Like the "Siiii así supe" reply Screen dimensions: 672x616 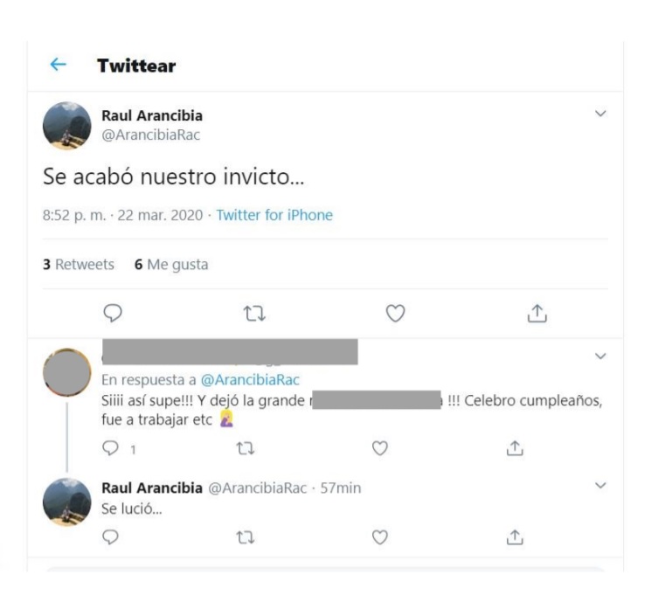379,448
